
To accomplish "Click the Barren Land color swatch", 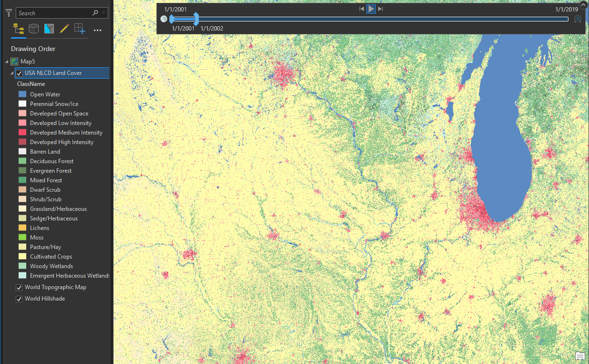I will click(22, 152).
